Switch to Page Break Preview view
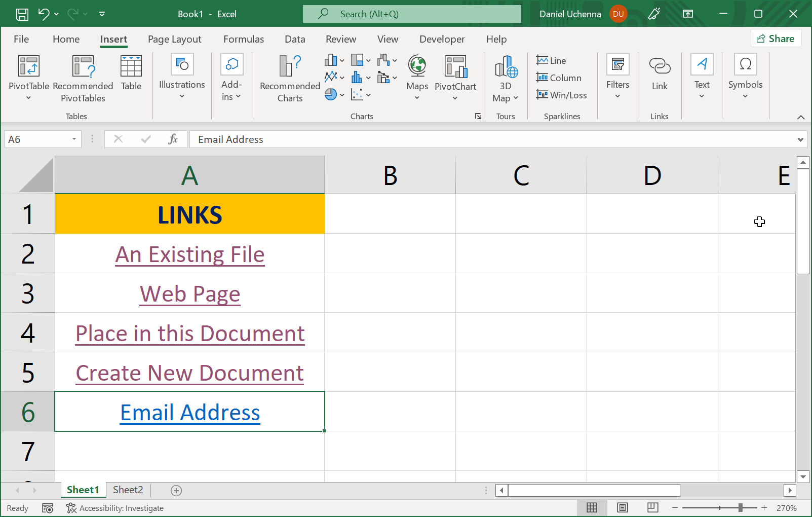This screenshot has height=517, width=812. point(652,507)
